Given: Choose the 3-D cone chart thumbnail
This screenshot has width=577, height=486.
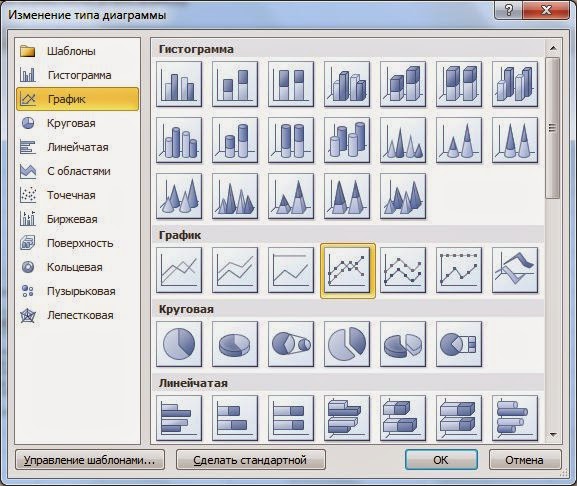Looking at the screenshot, I should 179,196.
